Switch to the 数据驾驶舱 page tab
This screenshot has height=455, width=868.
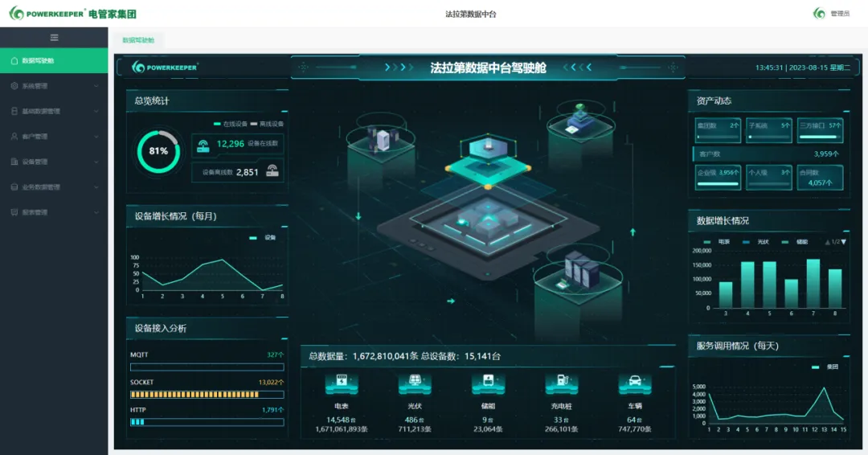click(138, 40)
